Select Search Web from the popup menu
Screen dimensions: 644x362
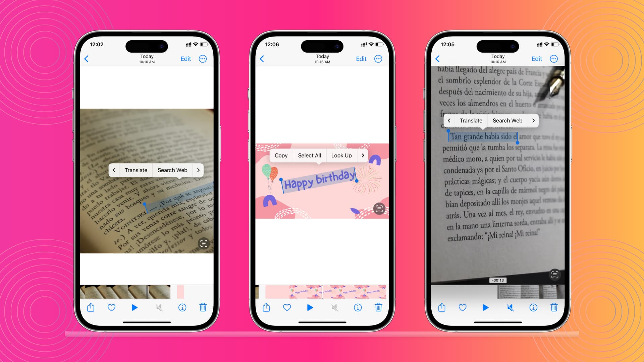click(172, 170)
